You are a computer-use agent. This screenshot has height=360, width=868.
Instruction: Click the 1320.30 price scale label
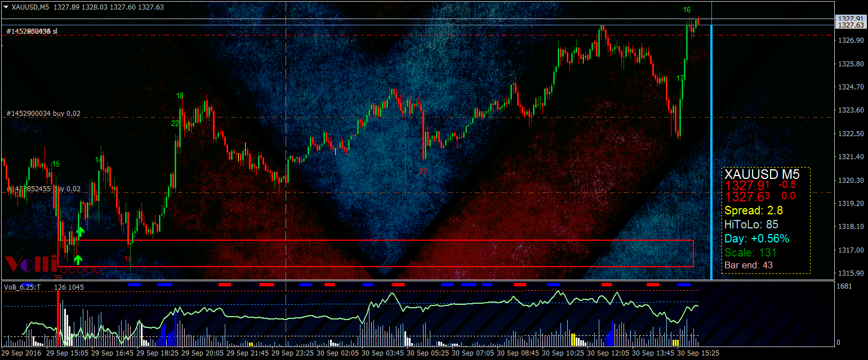click(851, 181)
